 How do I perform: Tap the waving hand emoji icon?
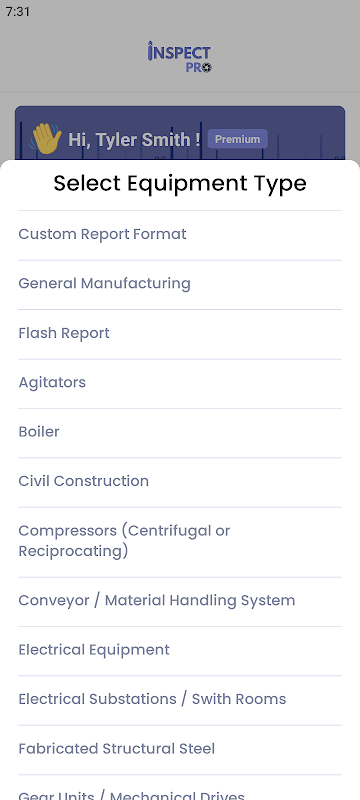pyautogui.click(x=45, y=138)
